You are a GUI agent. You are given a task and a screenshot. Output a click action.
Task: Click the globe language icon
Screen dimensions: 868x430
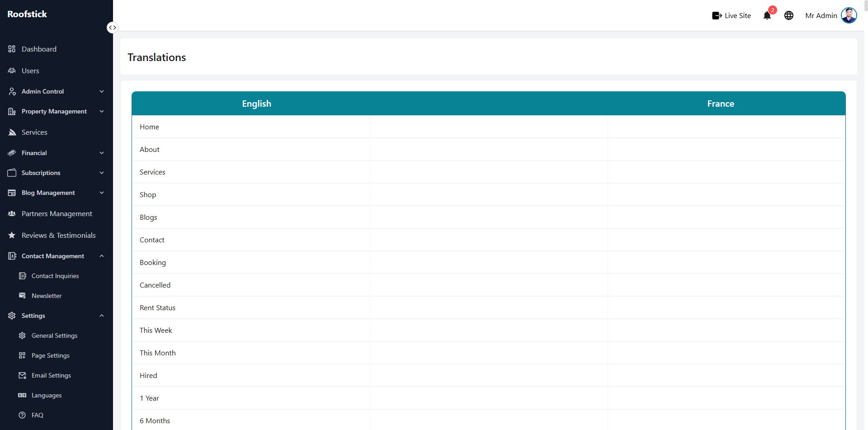pos(789,15)
